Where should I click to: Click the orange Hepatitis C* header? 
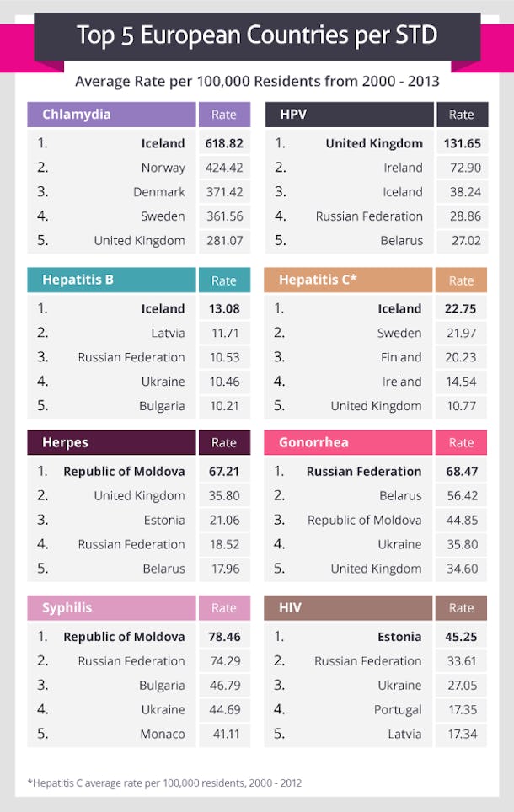[348, 280]
